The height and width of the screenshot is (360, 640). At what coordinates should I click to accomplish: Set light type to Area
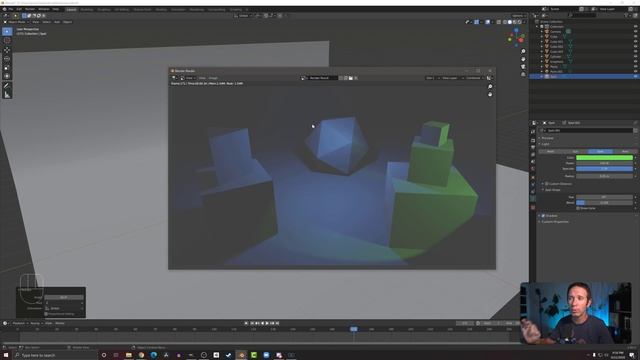pyautogui.click(x=625, y=151)
